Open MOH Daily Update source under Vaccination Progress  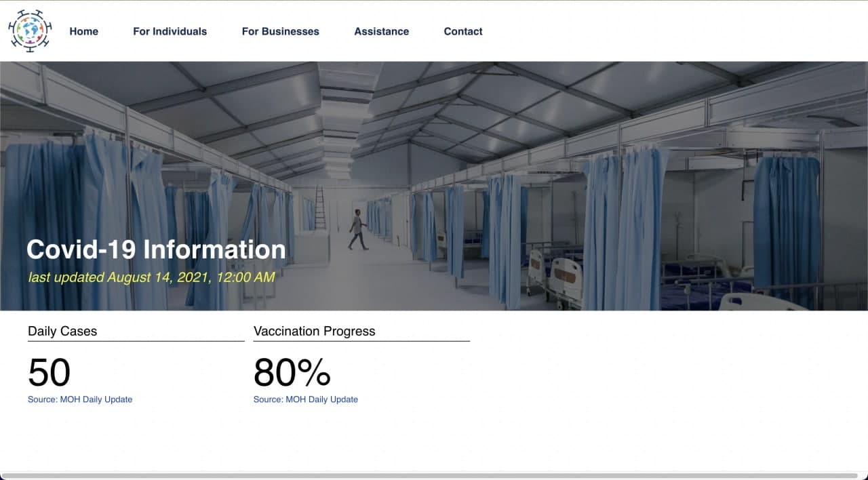click(x=306, y=399)
